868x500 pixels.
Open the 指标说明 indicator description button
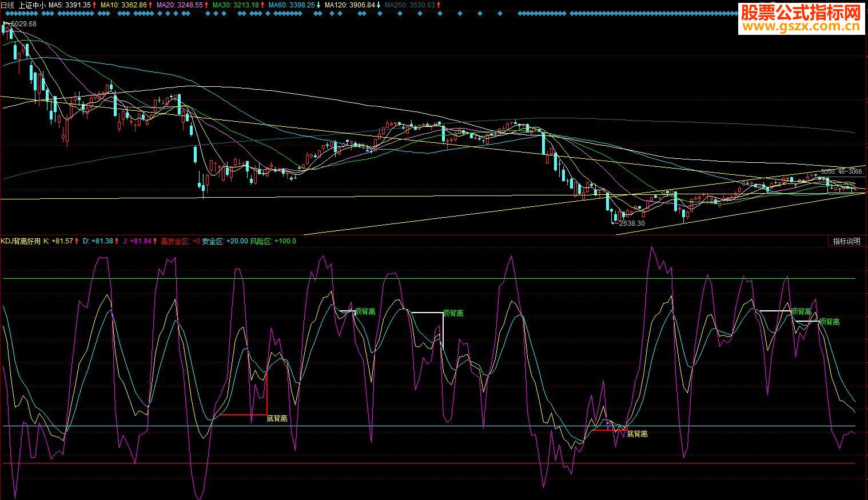846,241
